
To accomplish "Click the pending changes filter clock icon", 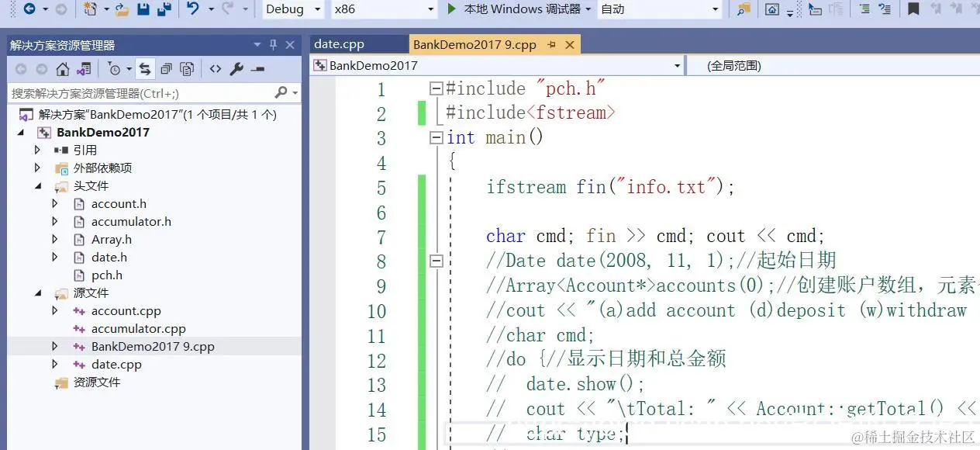I will pyautogui.click(x=115, y=69).
